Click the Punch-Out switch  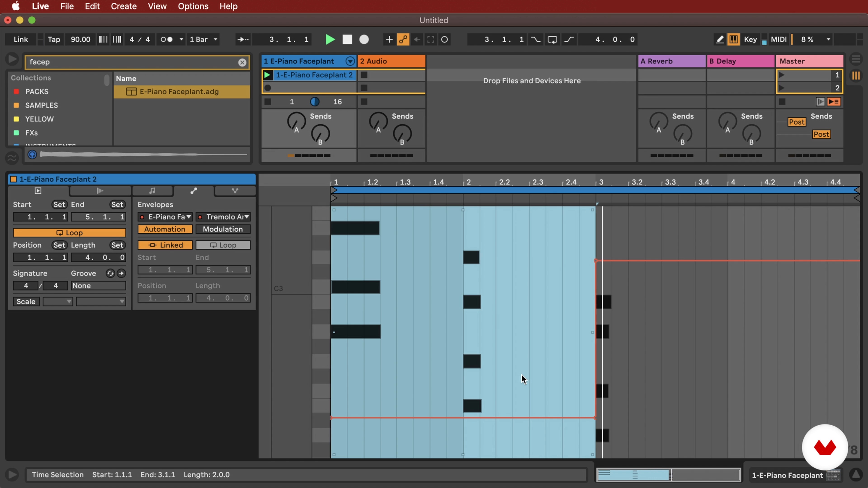[569, 39]
